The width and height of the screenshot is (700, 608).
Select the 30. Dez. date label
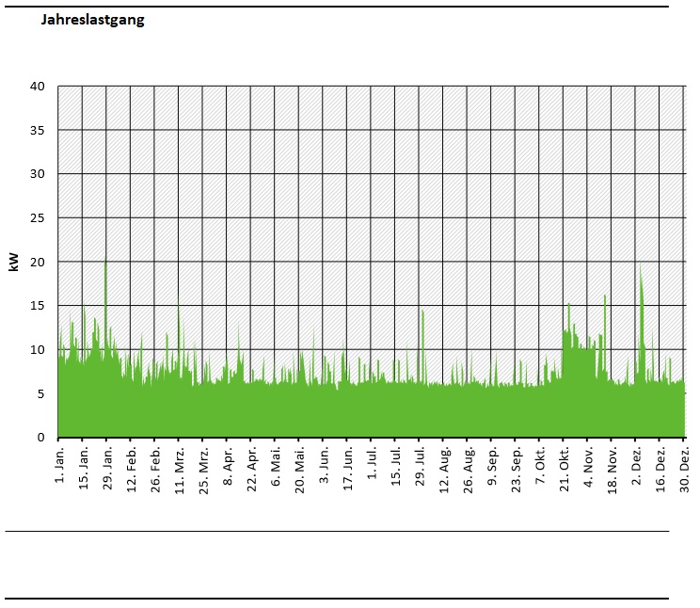[685, 468]
